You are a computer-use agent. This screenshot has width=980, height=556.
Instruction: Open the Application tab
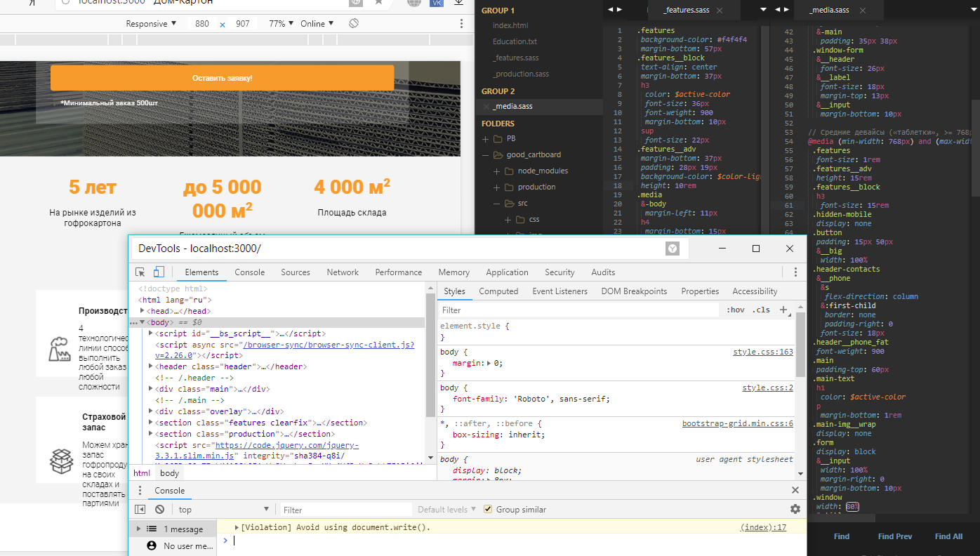coord(507,272)
